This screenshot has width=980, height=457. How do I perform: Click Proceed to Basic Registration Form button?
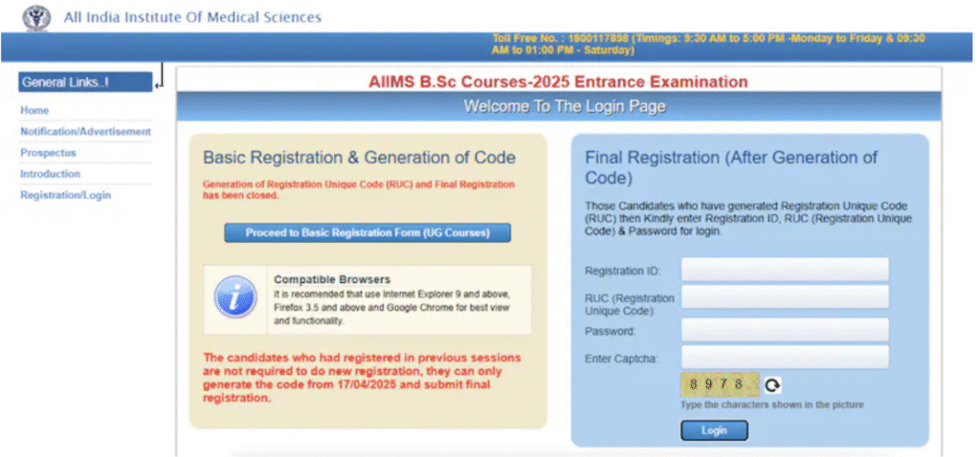(x=367, y=233)
